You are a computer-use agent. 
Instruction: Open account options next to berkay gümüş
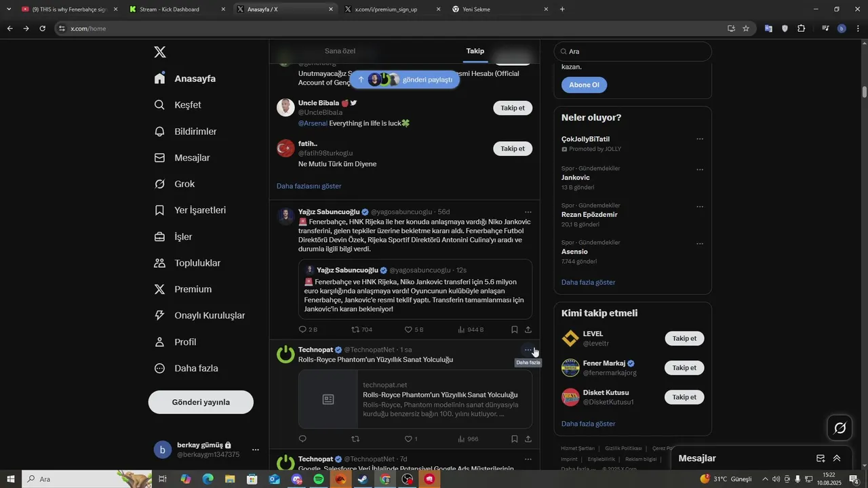tap(256, 449)
